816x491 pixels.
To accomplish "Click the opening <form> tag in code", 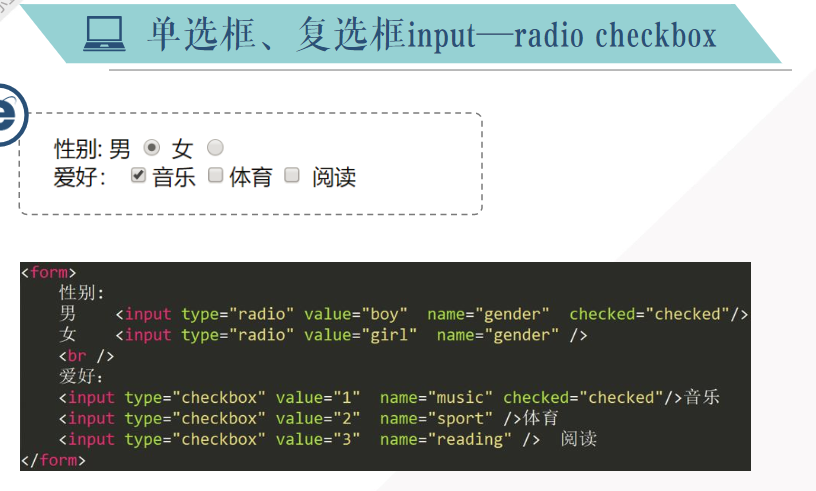I will (48, 272).
